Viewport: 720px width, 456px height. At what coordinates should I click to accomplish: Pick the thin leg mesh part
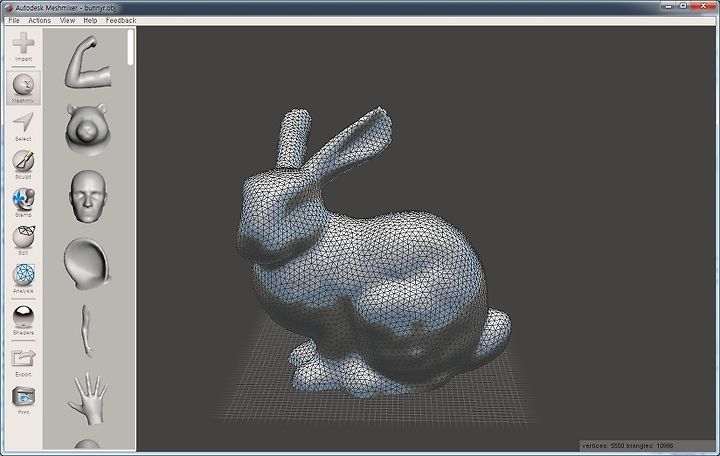pyautogui.click(x=87, y=331)
